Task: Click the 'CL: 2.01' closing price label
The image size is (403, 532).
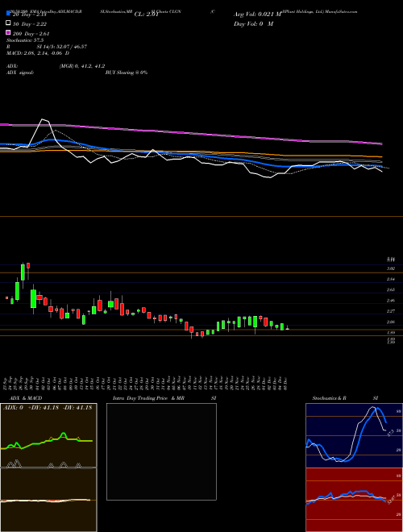Action: tap(146, 15)
